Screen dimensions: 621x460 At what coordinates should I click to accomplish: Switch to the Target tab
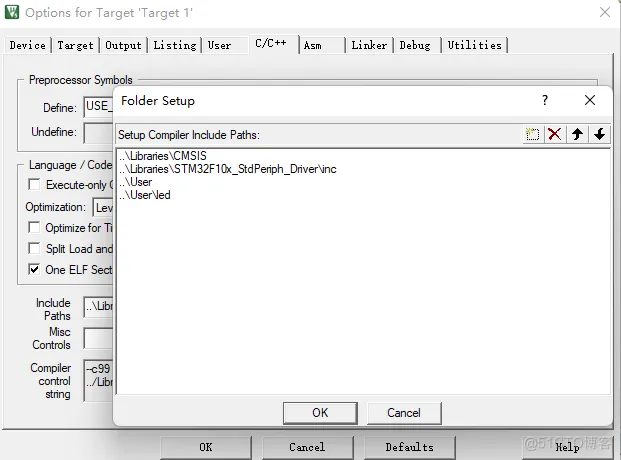coord(75,45)
